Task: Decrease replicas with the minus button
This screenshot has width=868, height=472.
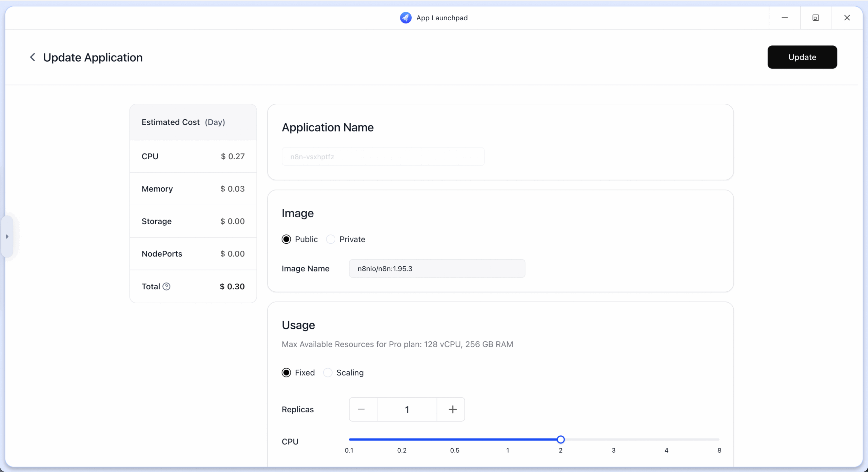Action: point(363,409)
